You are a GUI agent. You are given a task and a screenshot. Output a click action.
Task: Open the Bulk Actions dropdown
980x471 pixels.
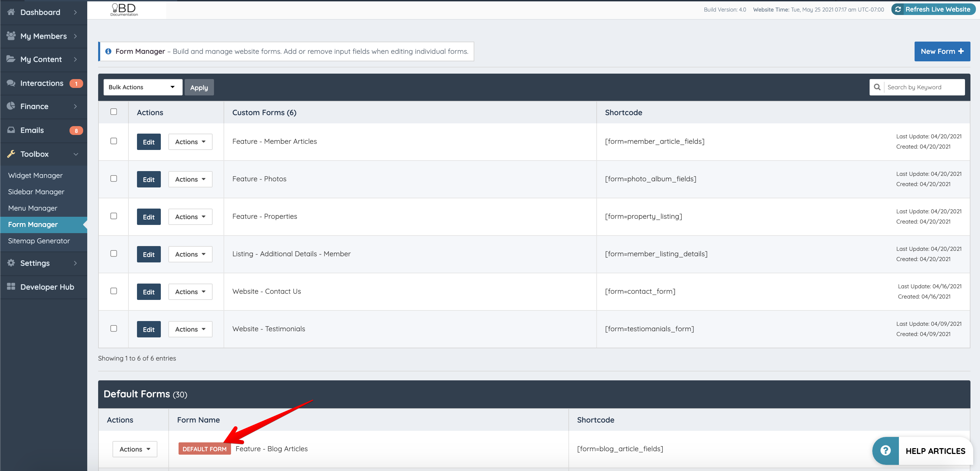[x=143, y=87]
